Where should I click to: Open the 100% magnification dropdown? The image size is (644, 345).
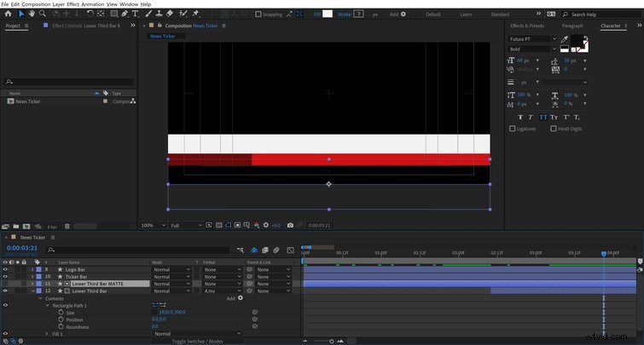[x=154, y=225]
